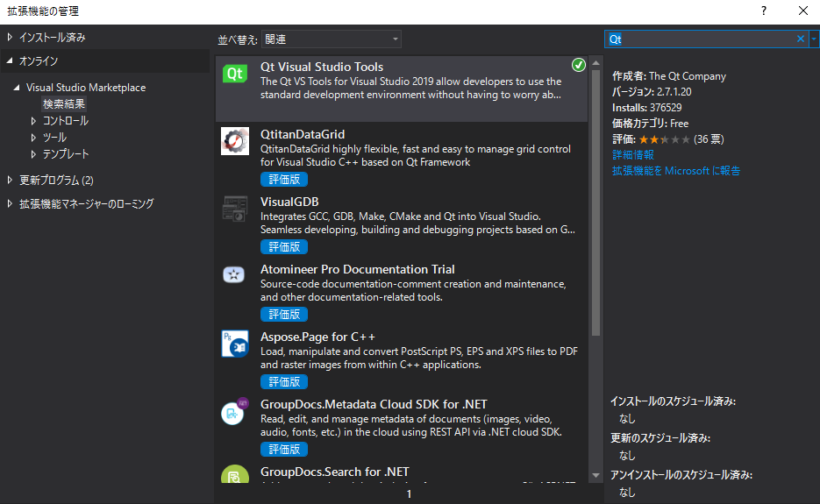Collapse the オンライン section

10,60
